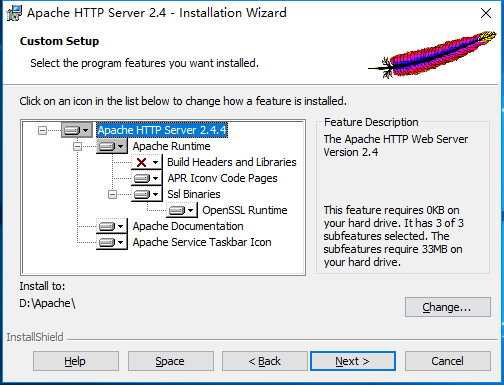Collapse the Ssl Binaries tree node
504x385 pixels.
[113, 194]
